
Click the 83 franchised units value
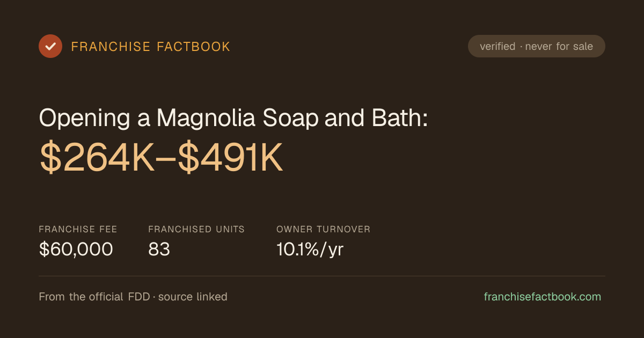159,249
